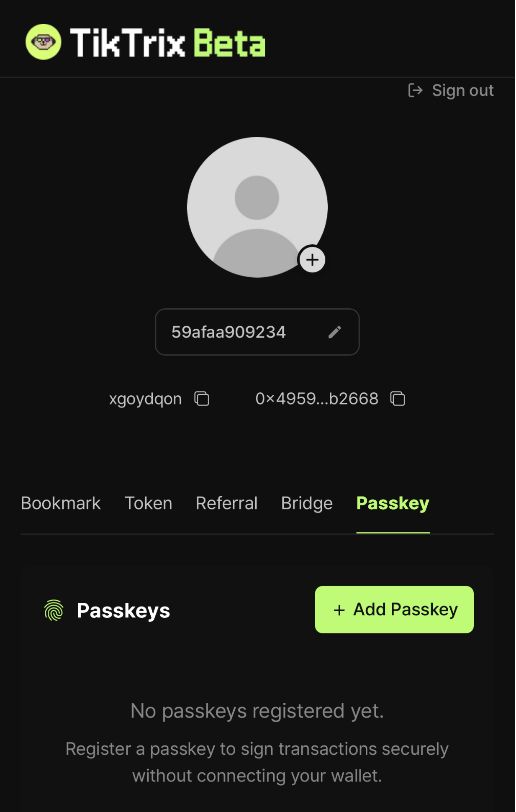Click the 0x4959...b2668 address text
516x812 pixels.
(x=317, y=399)
